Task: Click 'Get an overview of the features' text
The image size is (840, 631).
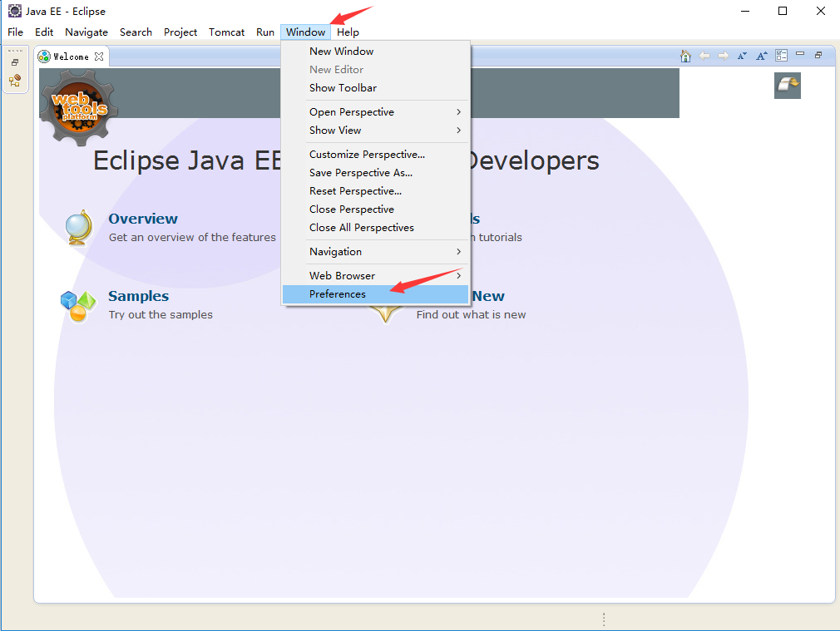Action: [192, 237]
